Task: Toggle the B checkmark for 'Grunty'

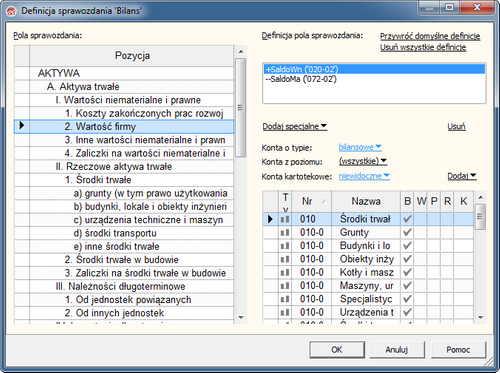Action: 407,232
